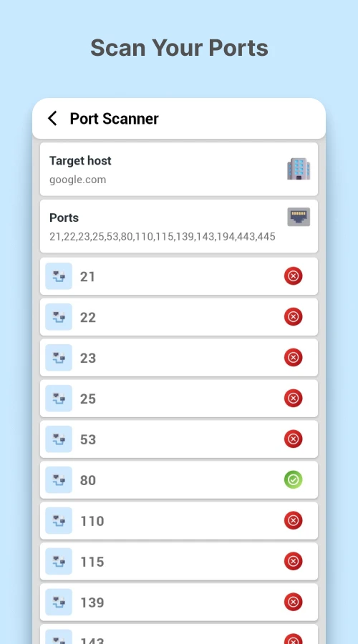The height and width of the screenshot is (644, 358).
Task: Tap the building icon beside Target host
Action: (x=299, y=169)
